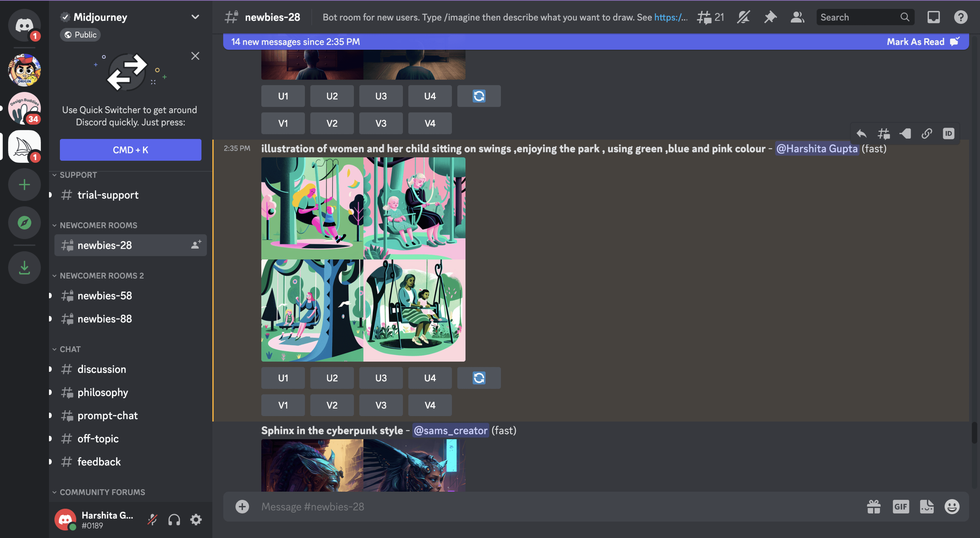The width and height of the screenshot is (980, 538).
Task: Add a new server
Action: 24,185
